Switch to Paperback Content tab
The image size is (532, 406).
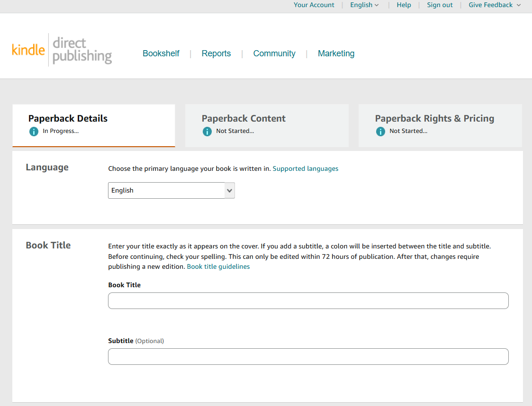267,125
